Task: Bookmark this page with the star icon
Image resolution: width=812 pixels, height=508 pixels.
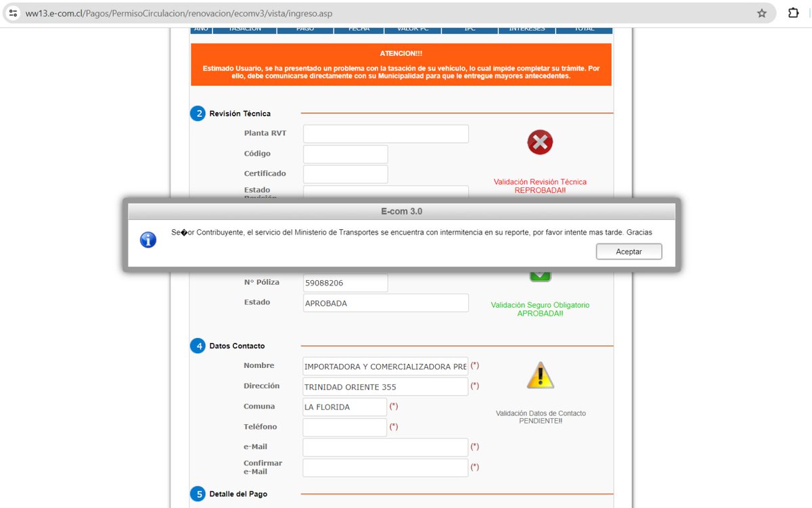Action: (762, 13)
